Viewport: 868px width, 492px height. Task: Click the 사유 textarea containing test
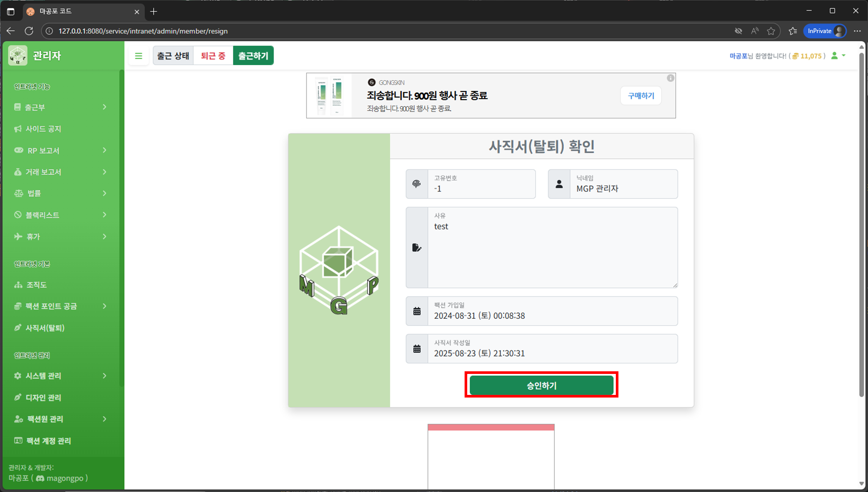[552, 248]
